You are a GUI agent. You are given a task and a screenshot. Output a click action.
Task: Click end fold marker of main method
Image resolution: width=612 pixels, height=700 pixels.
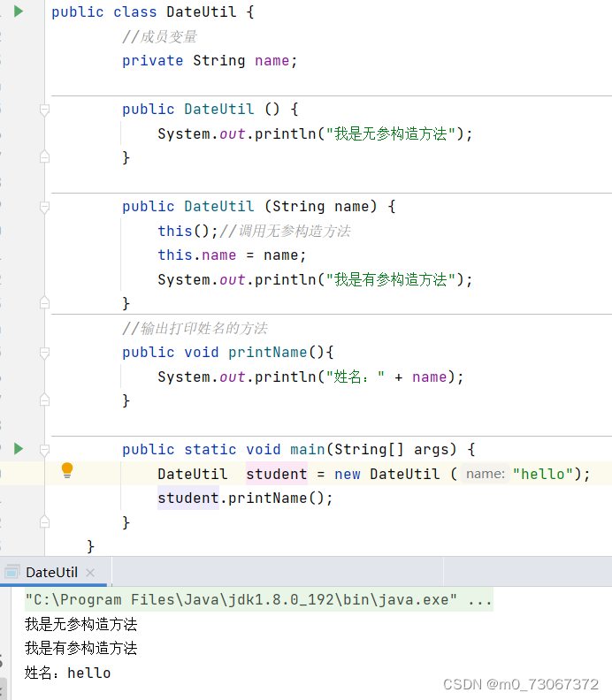coord(44,521)
